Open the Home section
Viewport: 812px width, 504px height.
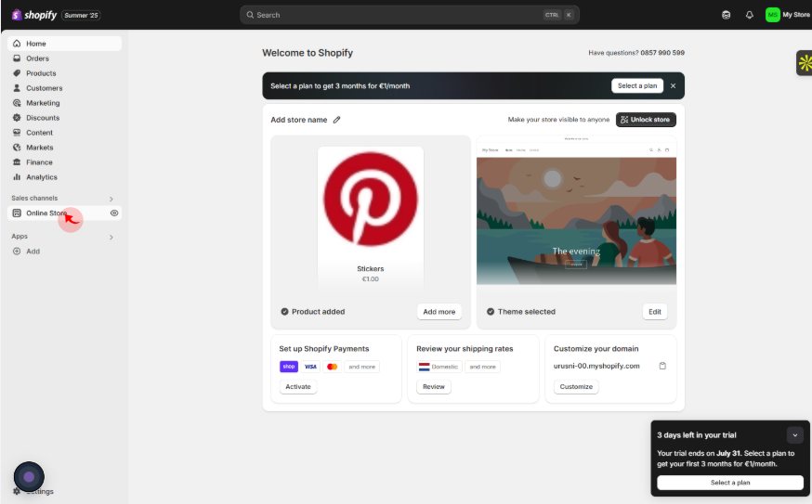(x=64, y=44)
